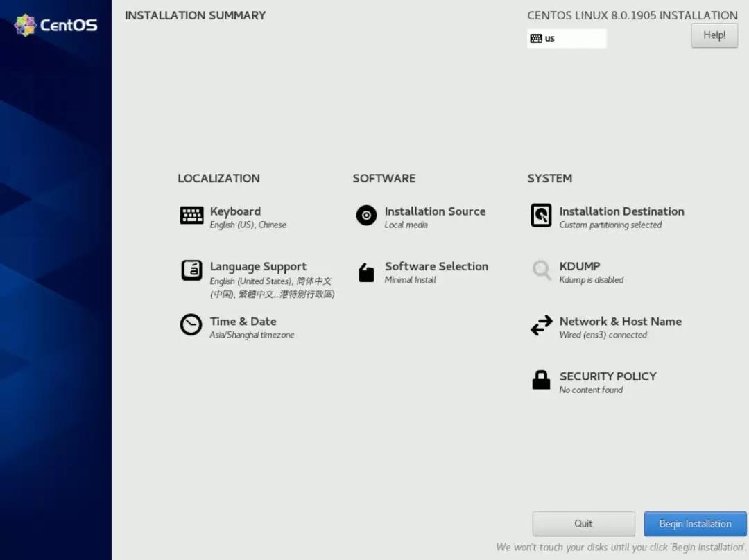The height and width of the screenshot is (560, 749).
Task: Click 'Local media' source status text
Action: [406, 225]
